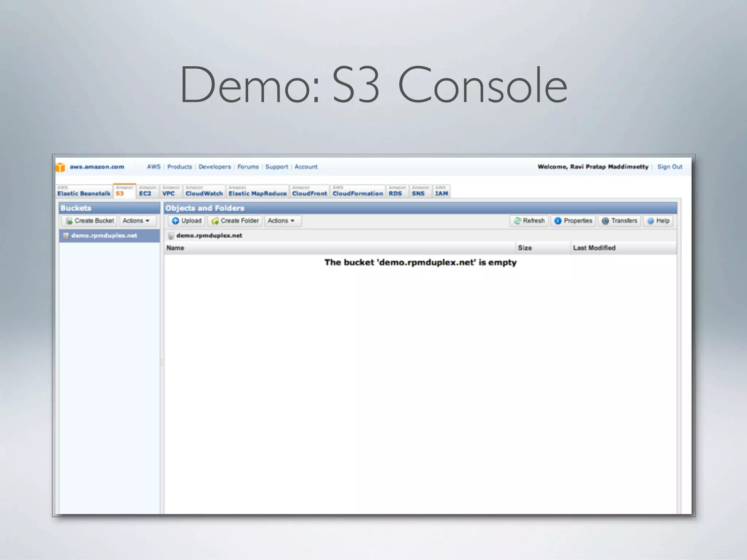The image size is (747, 560).
Task: Click the aws.amazon.com link
Action: pos(97,167)
